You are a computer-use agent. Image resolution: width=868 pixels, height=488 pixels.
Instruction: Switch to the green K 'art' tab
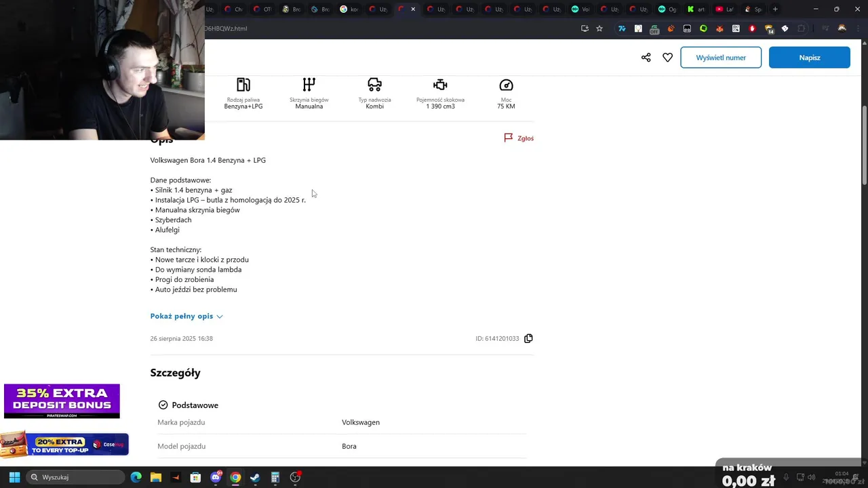(696, 9)
